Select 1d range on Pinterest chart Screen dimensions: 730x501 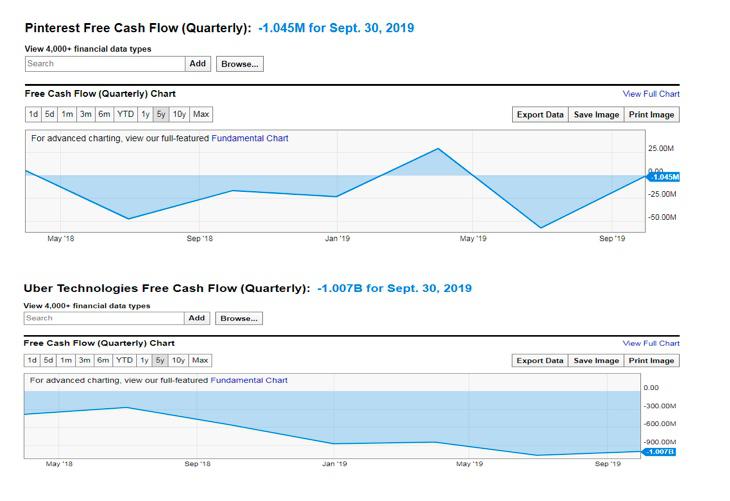(x=33, y=114)
